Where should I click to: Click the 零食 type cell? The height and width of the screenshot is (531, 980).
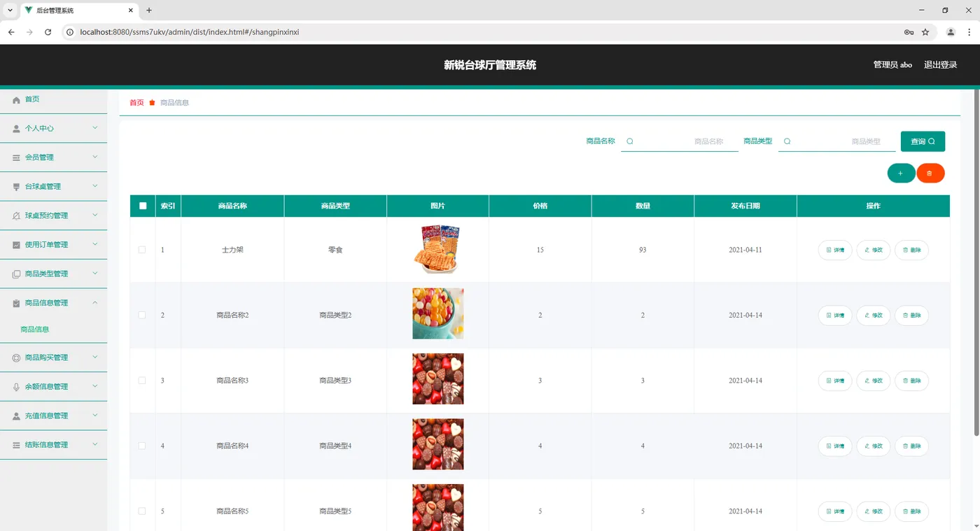click(335, 250)
